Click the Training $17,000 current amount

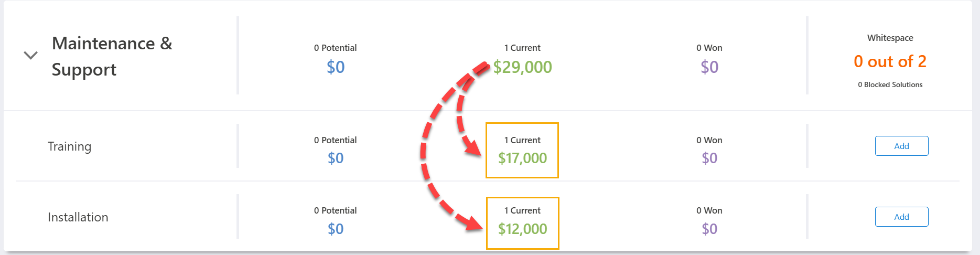[522, 158]
